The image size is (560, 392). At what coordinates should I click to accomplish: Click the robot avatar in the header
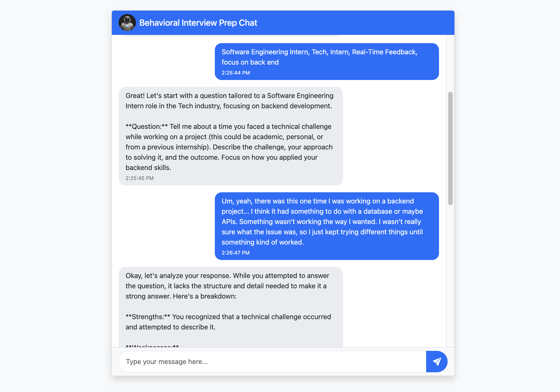click(127, 23)
